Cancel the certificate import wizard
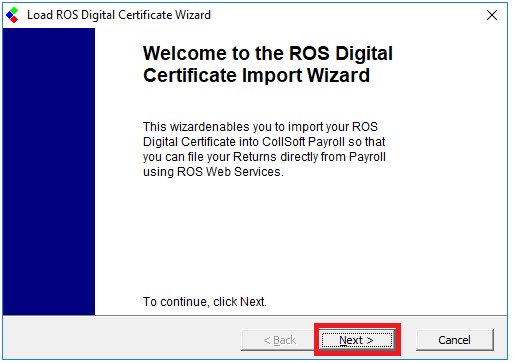 (x=455, y=340)
